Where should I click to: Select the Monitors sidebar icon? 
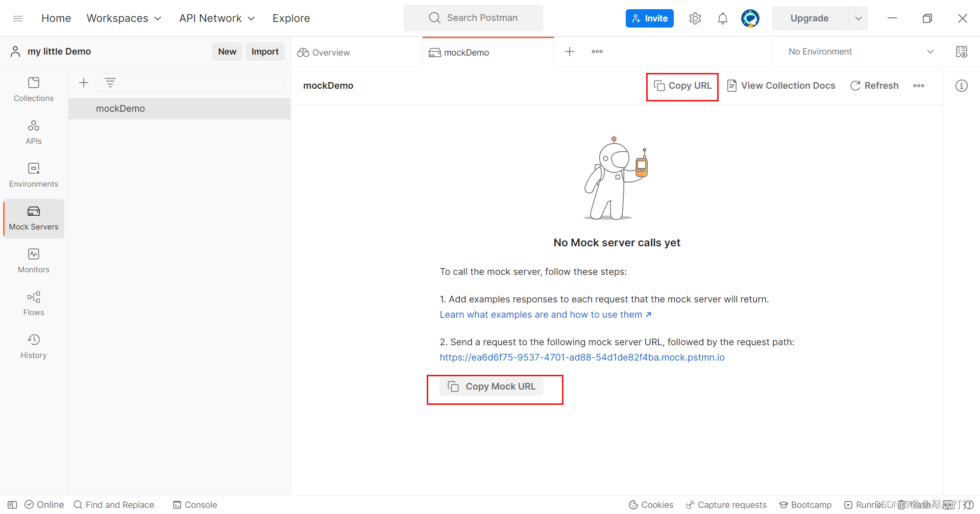(33, 261)
